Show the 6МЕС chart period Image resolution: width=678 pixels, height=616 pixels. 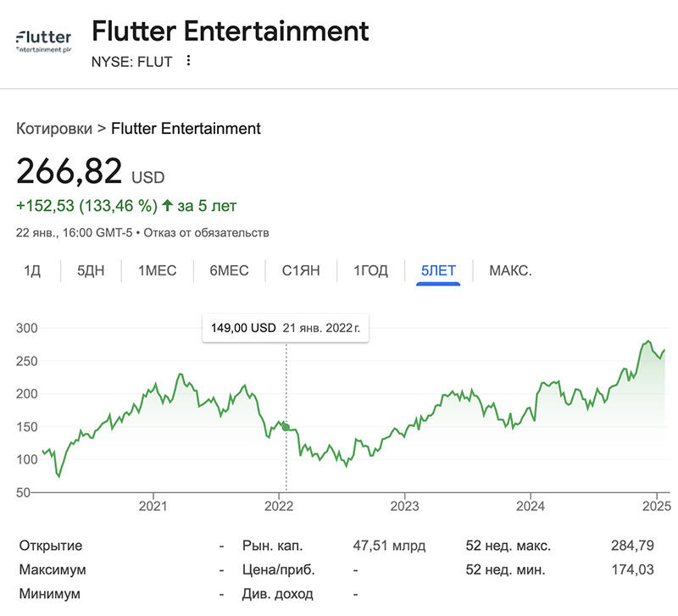(x=230, y=271)
